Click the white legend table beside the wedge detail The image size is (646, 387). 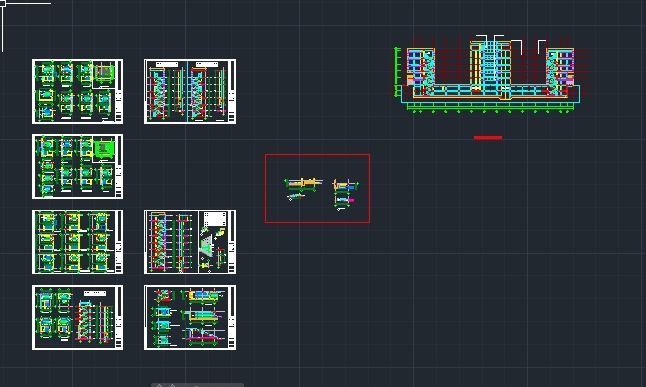(215, 219)
